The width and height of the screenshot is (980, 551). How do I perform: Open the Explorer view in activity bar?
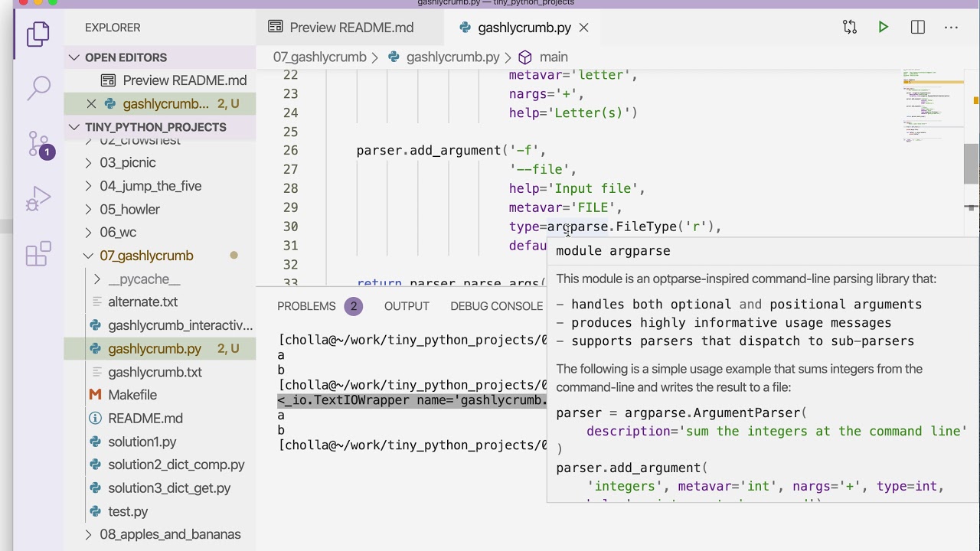pyautogui.click(x=38, y=34)
